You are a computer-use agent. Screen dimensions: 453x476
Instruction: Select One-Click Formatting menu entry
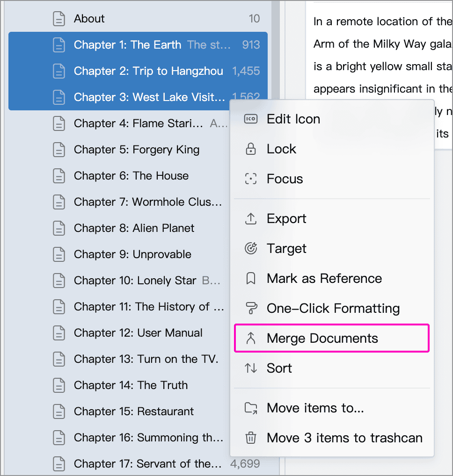point(332,308)
